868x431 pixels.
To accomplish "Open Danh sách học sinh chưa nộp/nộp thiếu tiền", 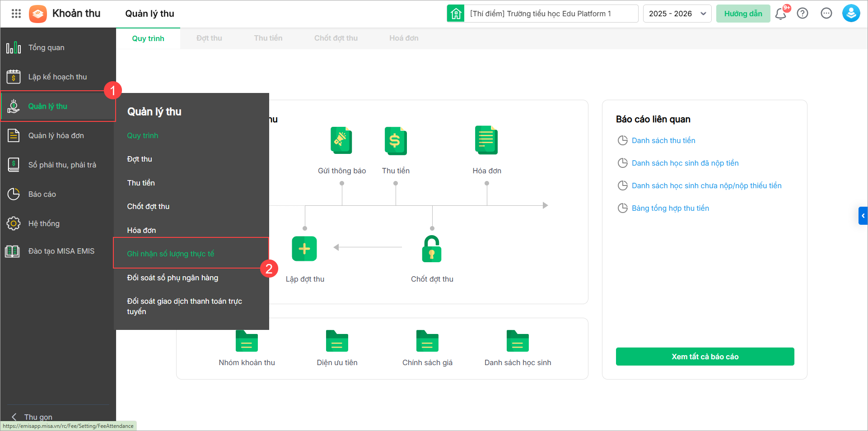I will click(706, 185).
